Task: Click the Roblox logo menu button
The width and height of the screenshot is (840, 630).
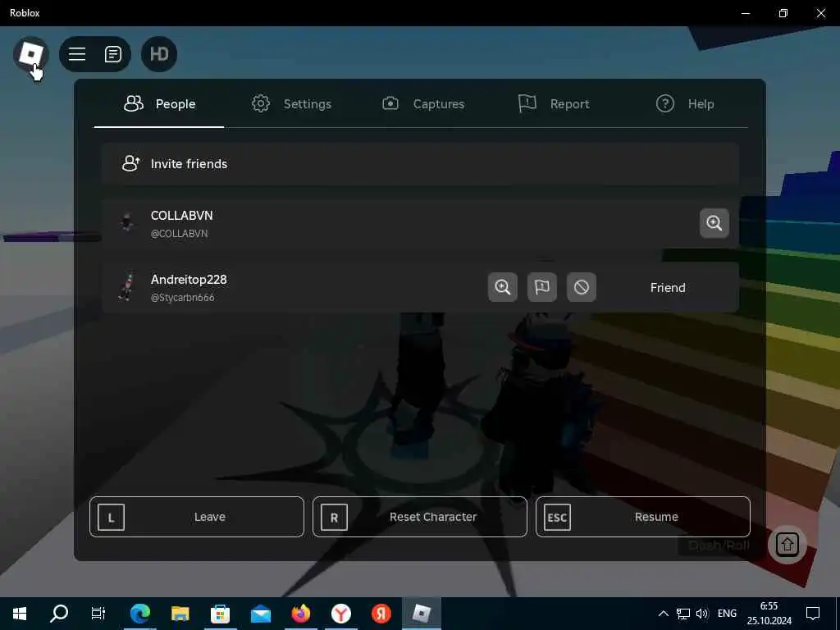Action: click(30, 54)
